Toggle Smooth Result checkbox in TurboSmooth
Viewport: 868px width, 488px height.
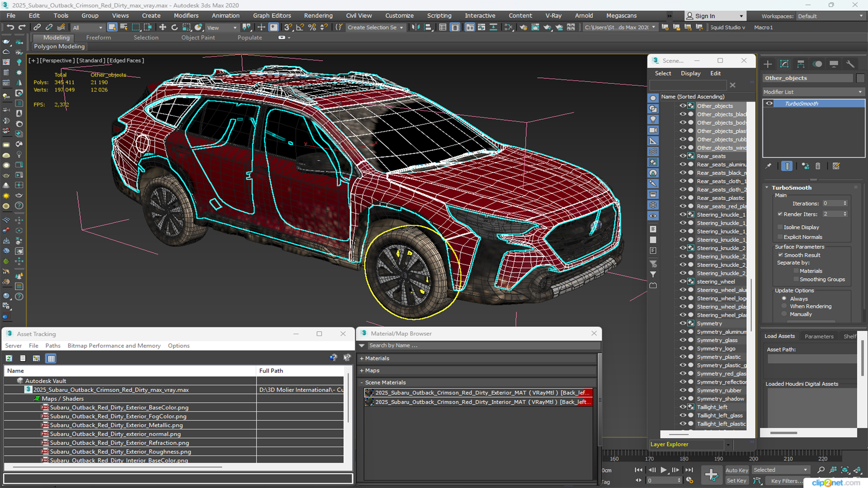click(780, 255)
